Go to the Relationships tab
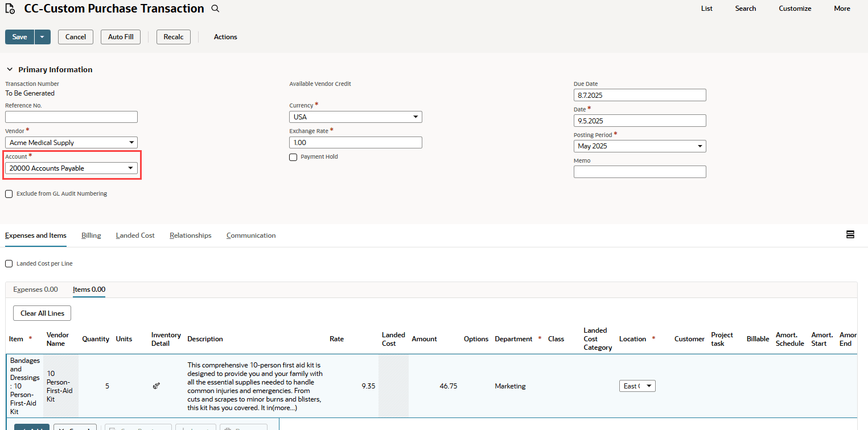The image size is (868, 430). 190,235
